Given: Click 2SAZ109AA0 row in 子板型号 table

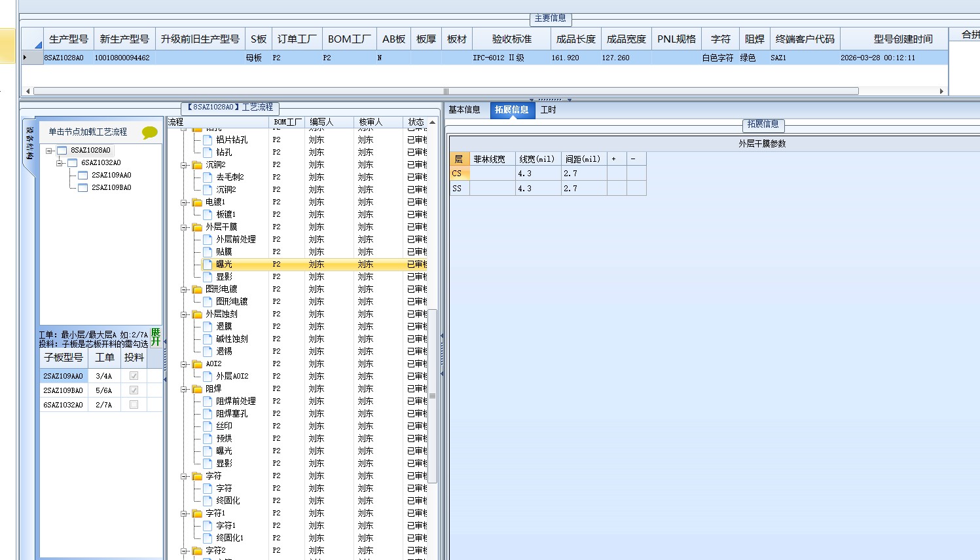Looking at the screenshot, I should click(101, 376).
